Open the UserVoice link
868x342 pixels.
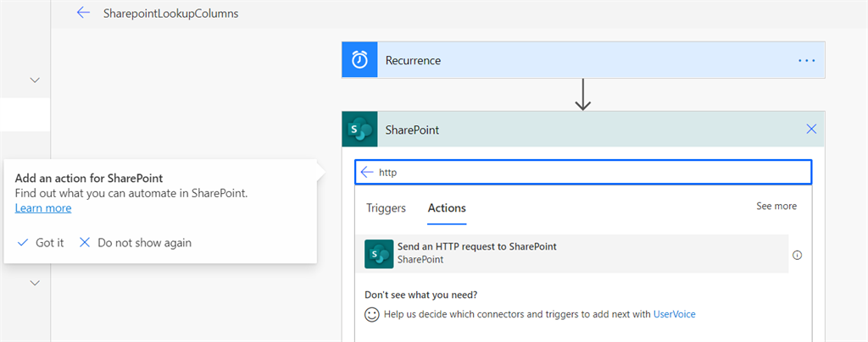tap(674, 314)
